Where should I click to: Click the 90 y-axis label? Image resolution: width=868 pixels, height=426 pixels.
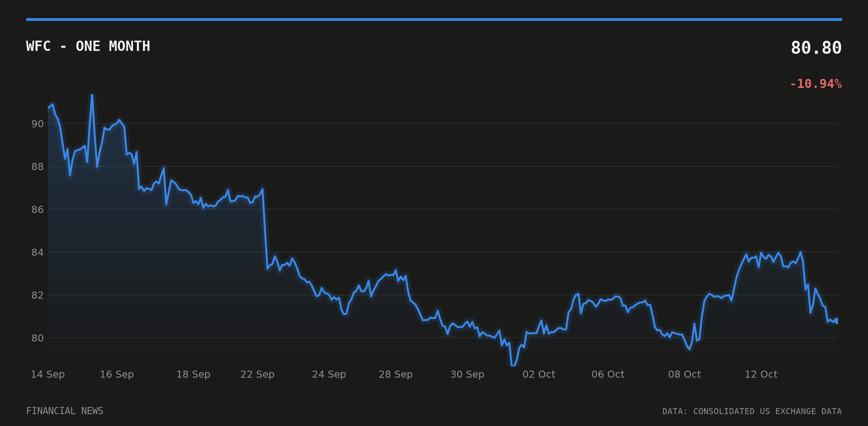[37, 124]
